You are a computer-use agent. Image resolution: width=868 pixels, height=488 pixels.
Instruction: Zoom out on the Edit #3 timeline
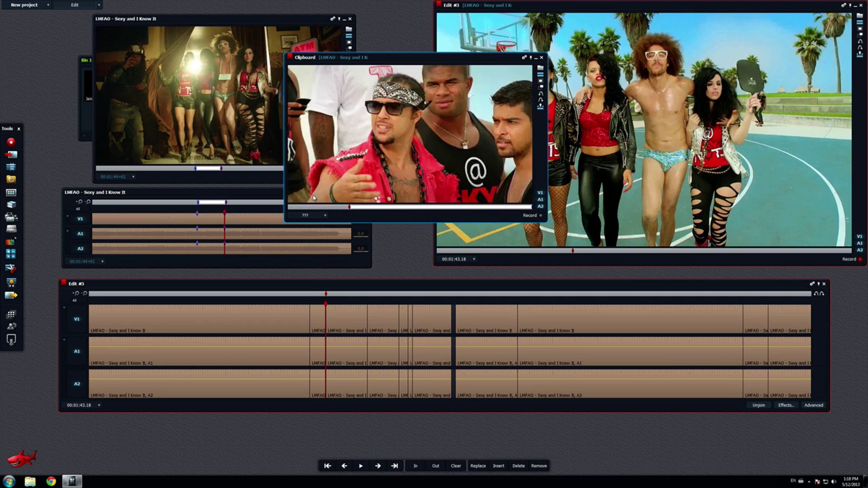84,293
